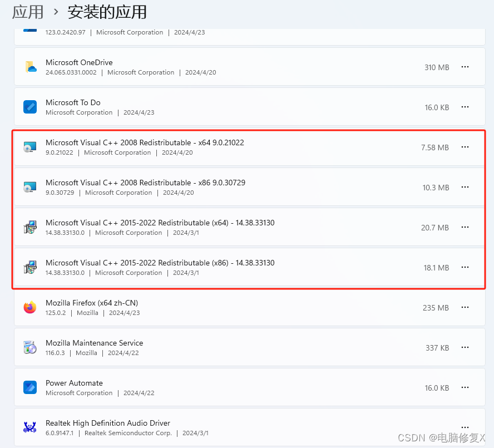Open more options for Microsoft To Do
The height and width of the screenshot is (448, 494).
pos(465,107)
